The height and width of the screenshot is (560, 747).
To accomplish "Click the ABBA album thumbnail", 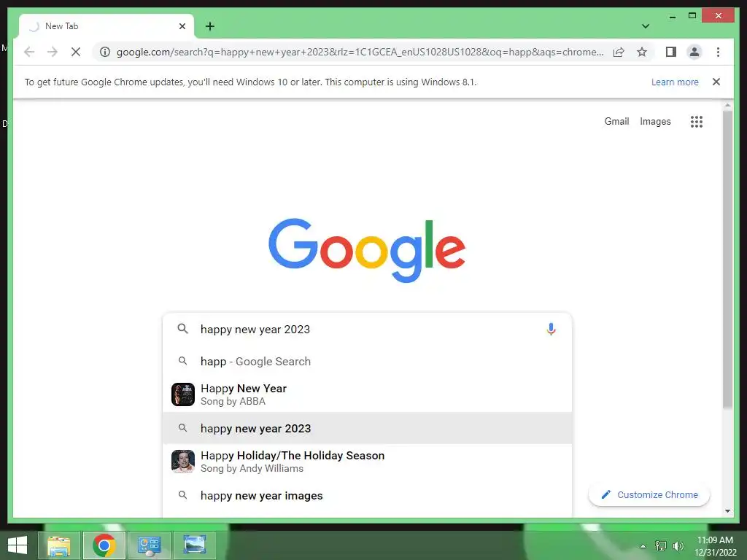I will click(183, 394).
